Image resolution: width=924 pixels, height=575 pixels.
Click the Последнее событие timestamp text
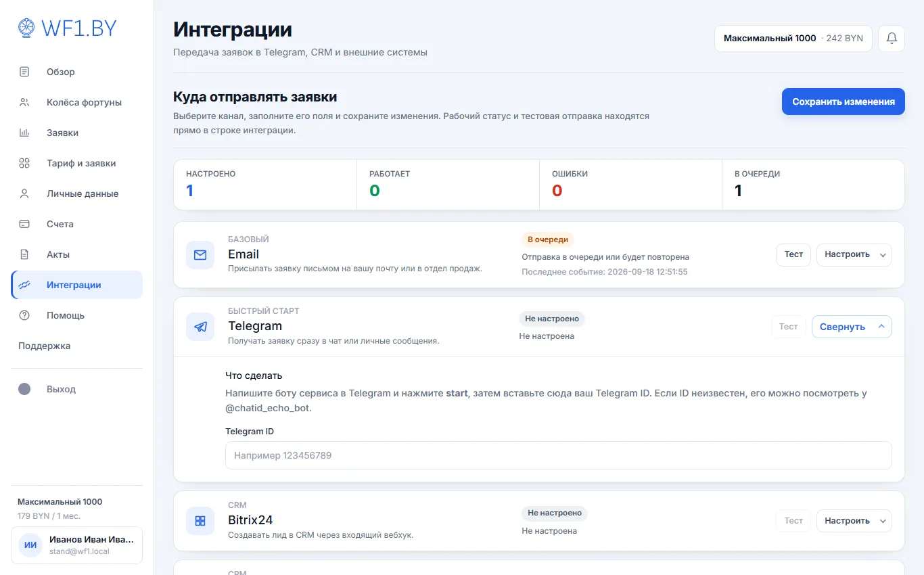(x=605, y=272)
